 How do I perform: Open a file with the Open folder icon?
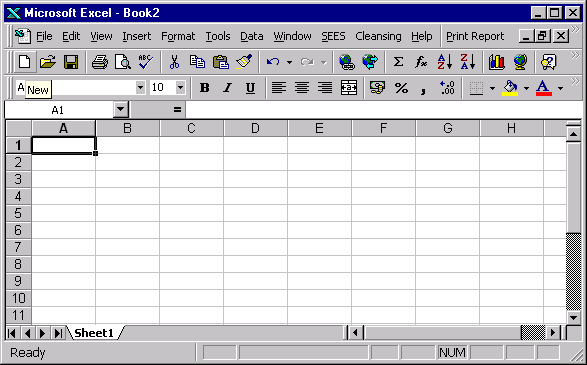[x=48, y=62]
